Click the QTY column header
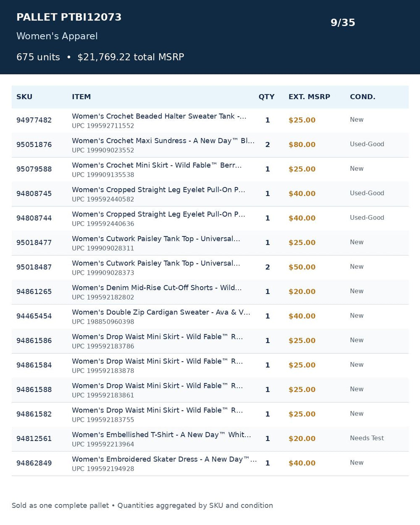 [266, 97]
